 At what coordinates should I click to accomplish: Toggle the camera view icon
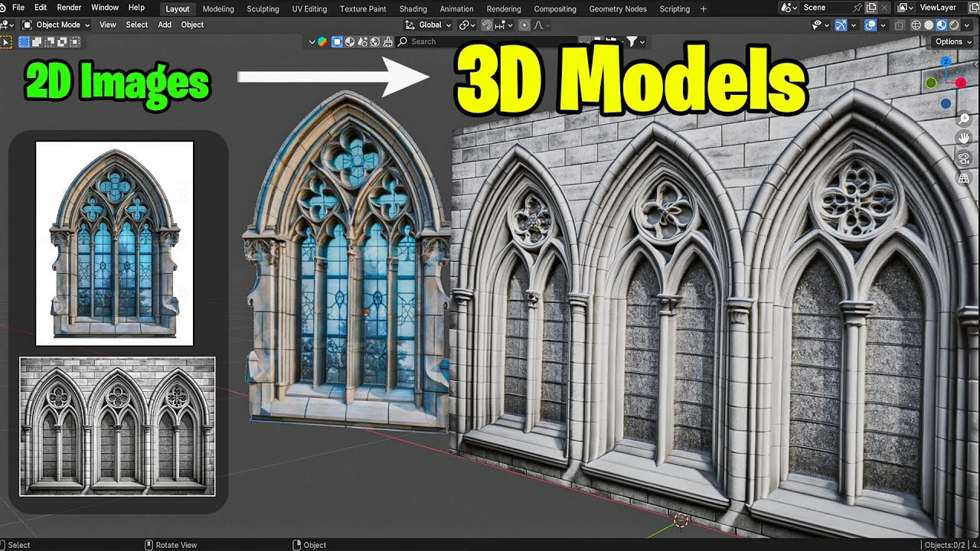[x=964, y=158]
